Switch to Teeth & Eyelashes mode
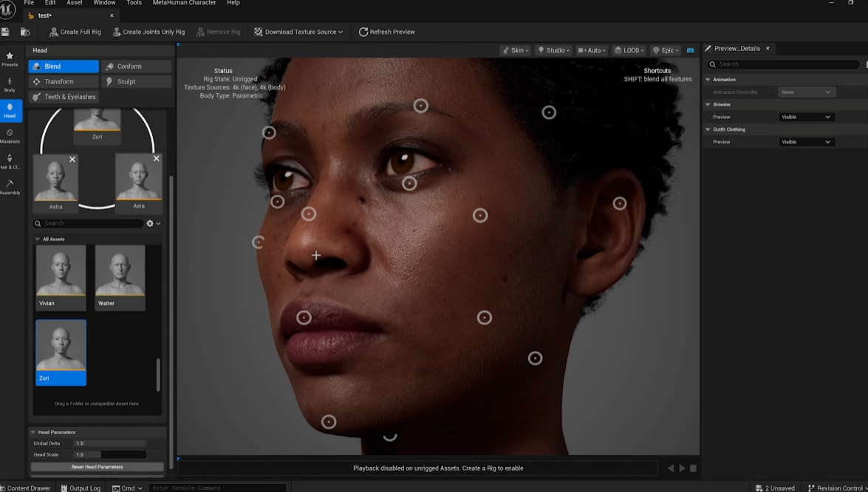868x492 pixels. pyautogui.click(x=64, y=97)
